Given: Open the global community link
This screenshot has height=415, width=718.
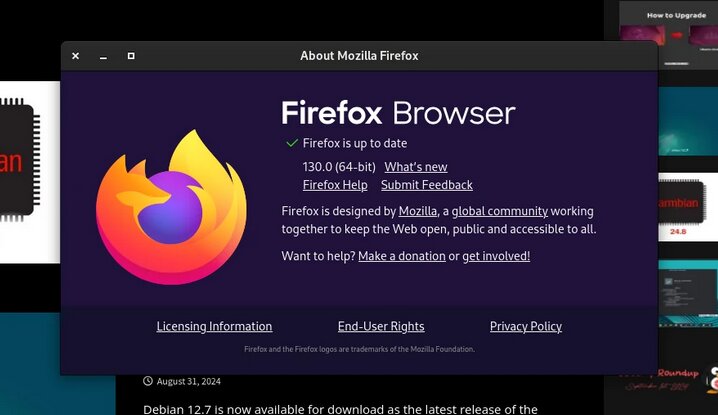Looking at the screenshot, I should tap(500, 211).
